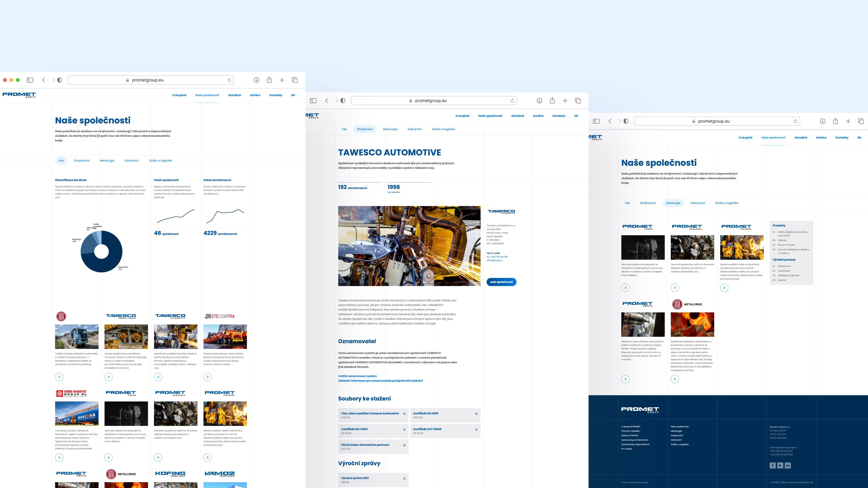
Task: Open new tab plus in left browser window
Action: tap(282, 80)
